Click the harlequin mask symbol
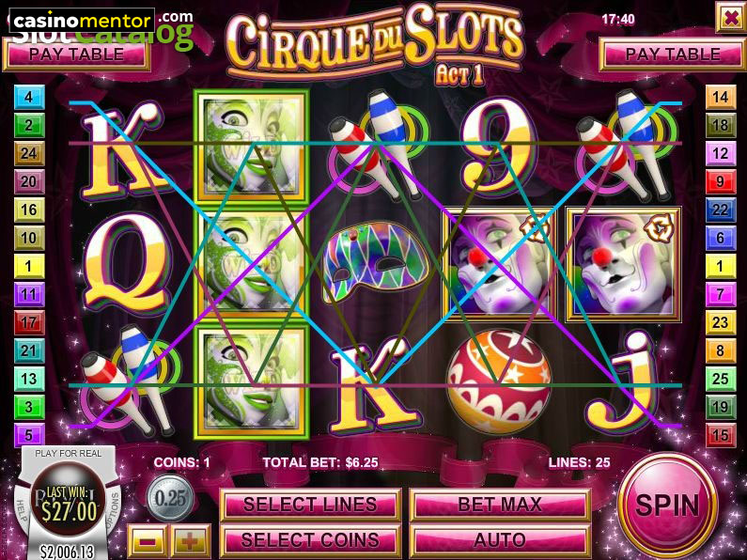The height and width of the screenshot is (560, 747). (x=376, y=261)
